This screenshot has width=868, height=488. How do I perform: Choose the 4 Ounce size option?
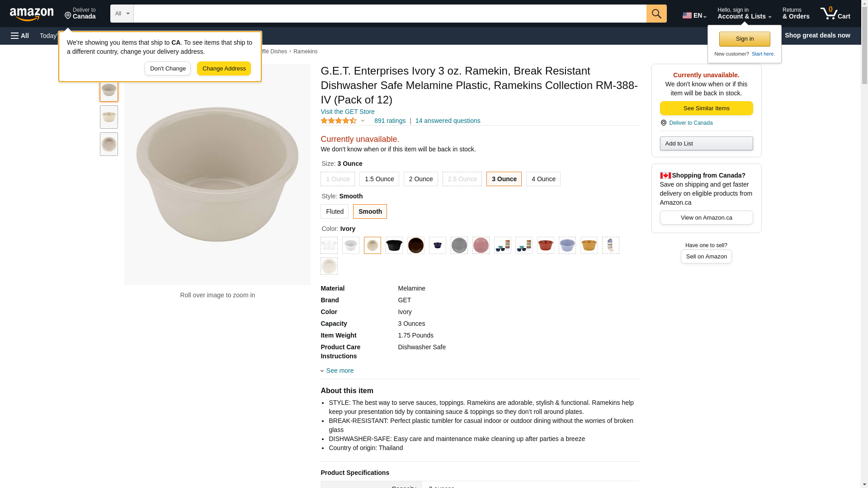pyautogui.click(x=543, y=179)
